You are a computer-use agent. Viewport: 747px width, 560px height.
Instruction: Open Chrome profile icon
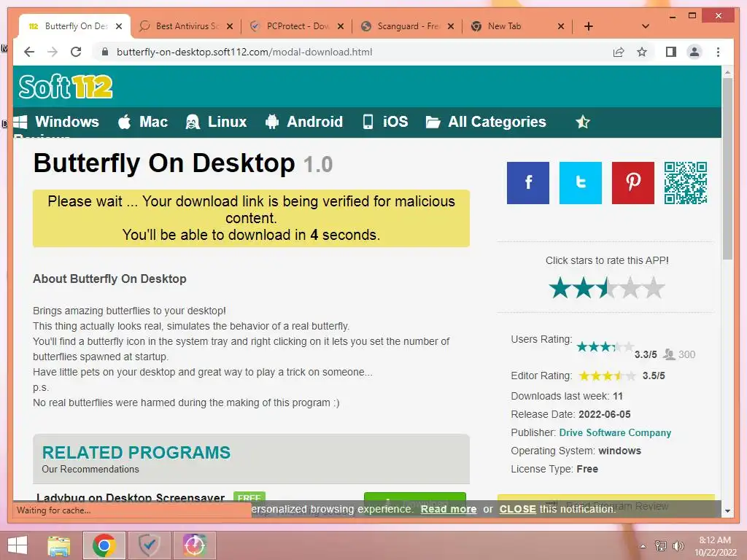click(x=694, y=52)
